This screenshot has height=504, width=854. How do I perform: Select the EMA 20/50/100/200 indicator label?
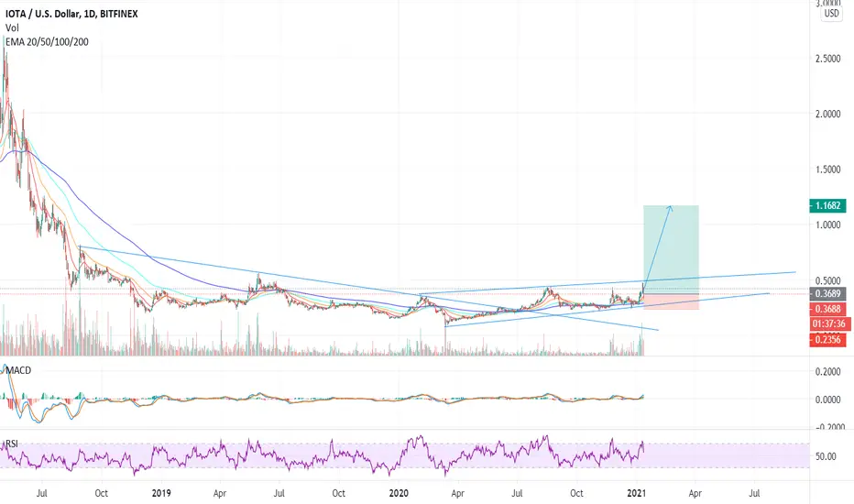pos(47,42)
